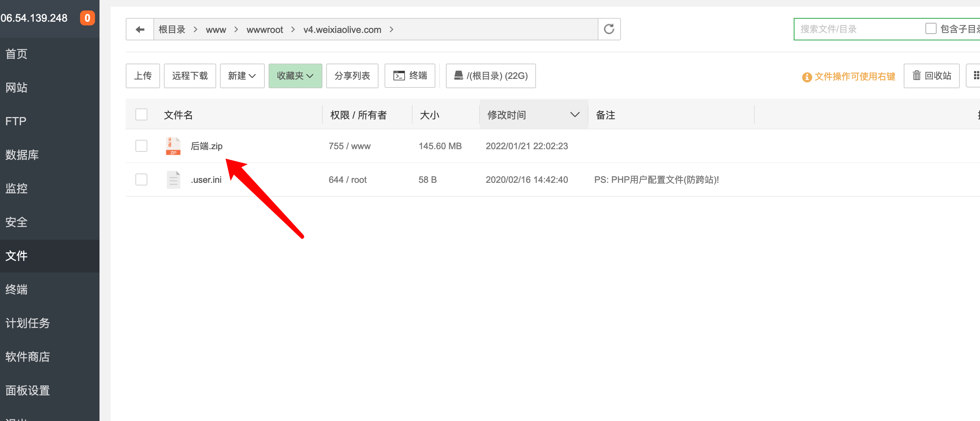Switch to 数据库 in the sidebar
980x421 pixels.
point(22,155)
